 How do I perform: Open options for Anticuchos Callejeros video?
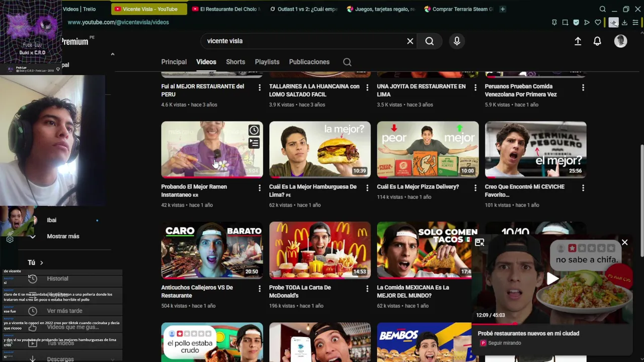coord(260,289)
